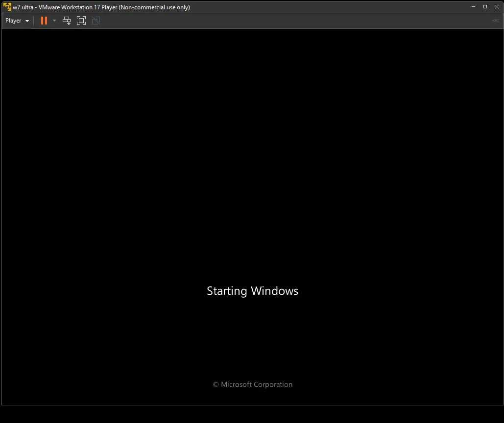
Task: Enter full screen mode via toolbar icon
Action: [x=81, y=21]
